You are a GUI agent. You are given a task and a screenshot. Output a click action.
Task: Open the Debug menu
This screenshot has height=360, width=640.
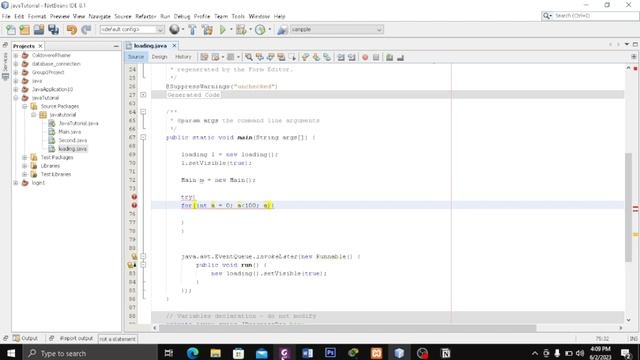tap(182, 16)
